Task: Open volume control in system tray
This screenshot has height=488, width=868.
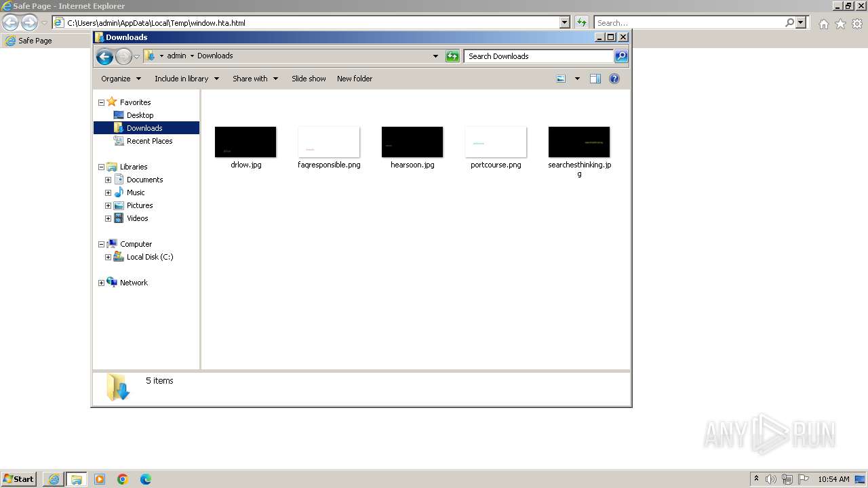Action: coord(771,479)
